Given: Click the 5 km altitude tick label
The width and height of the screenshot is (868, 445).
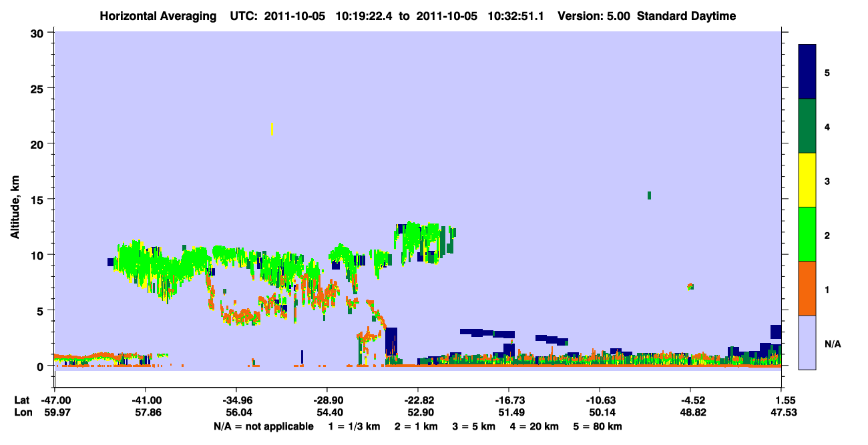Looking at the screenshot, I should pos(41,310).
